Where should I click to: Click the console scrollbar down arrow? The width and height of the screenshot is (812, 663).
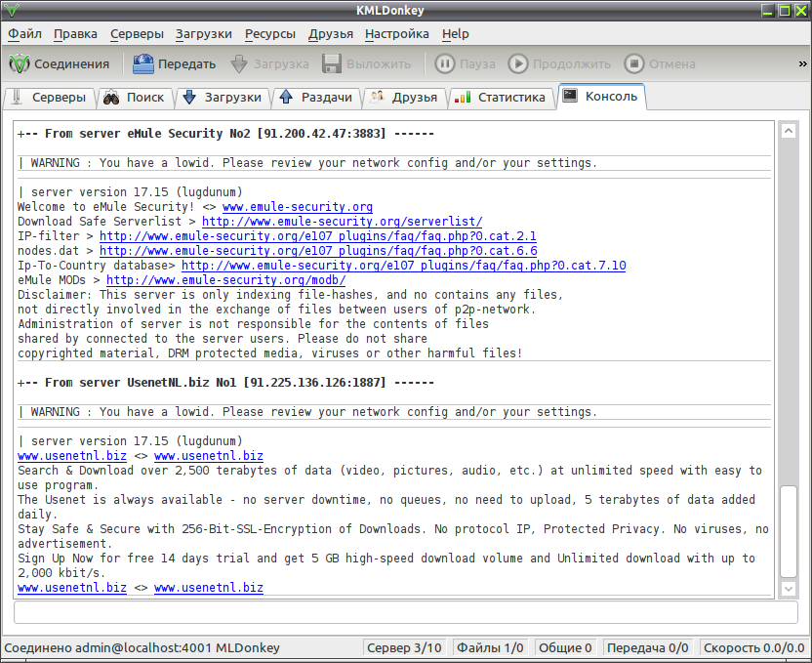[789, 589]
